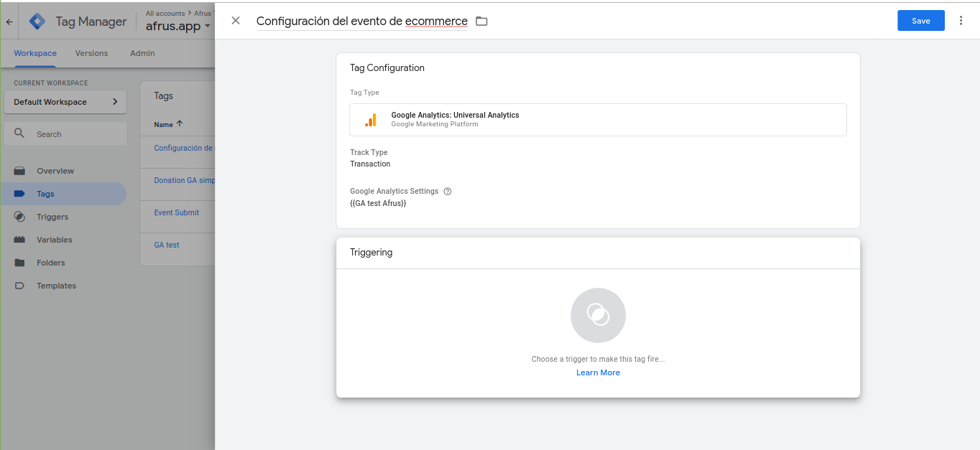Click the Overview briefcase icon
Image resolution: width=980 pixels, height=450 pixels.
19,171
